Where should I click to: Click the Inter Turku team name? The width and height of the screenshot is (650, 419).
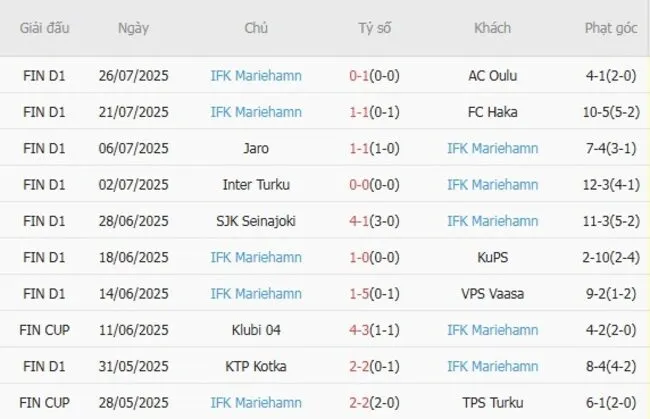[256, 184]
